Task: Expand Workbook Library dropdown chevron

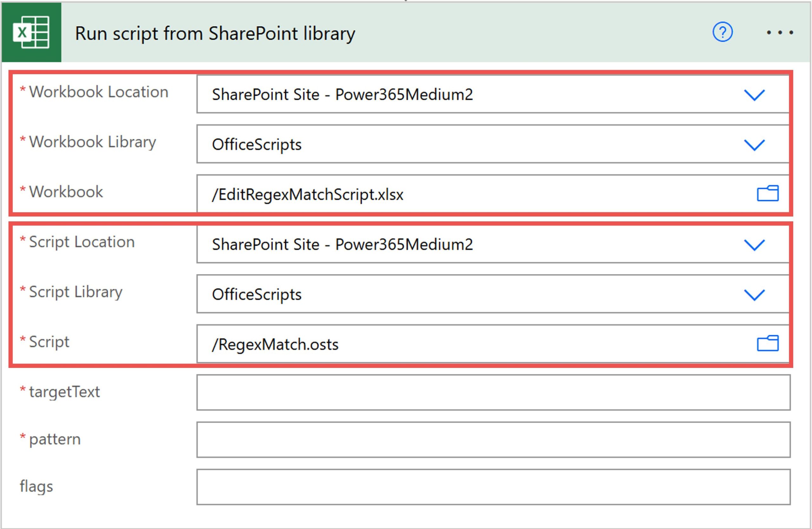Action: point(754,145)
